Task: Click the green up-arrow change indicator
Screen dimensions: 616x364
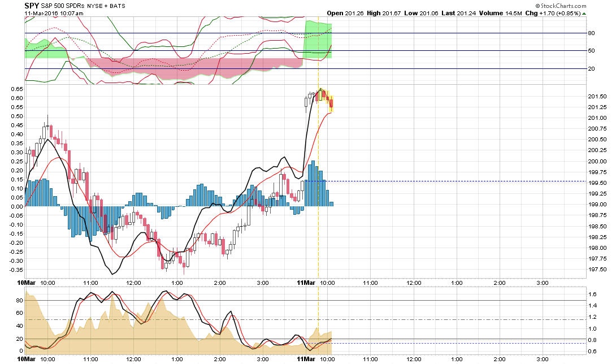Action: pyautogui.click(x=584, y=14)
